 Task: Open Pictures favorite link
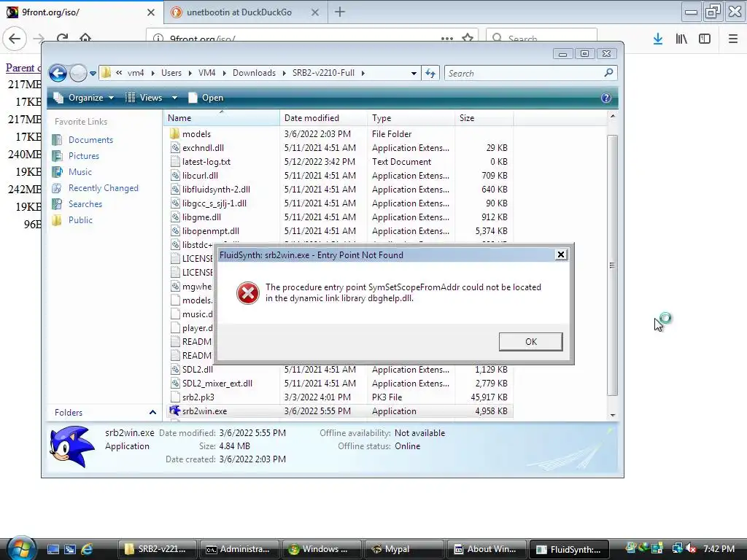pyautogui.click(x=83, y=156)
